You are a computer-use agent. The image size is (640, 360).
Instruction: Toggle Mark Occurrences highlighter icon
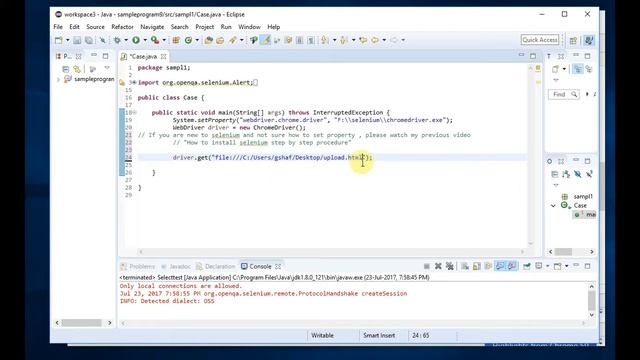pos(266,40)
